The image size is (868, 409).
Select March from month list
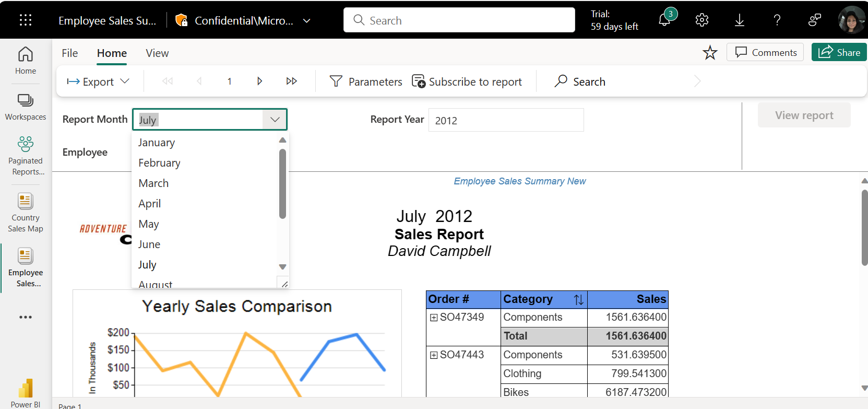[153, 183]
